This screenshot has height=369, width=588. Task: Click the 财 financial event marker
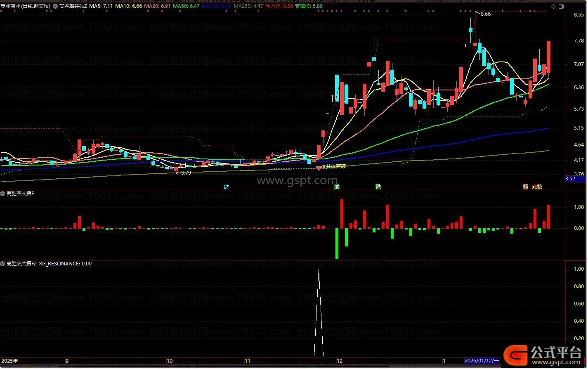pos(226,187)
